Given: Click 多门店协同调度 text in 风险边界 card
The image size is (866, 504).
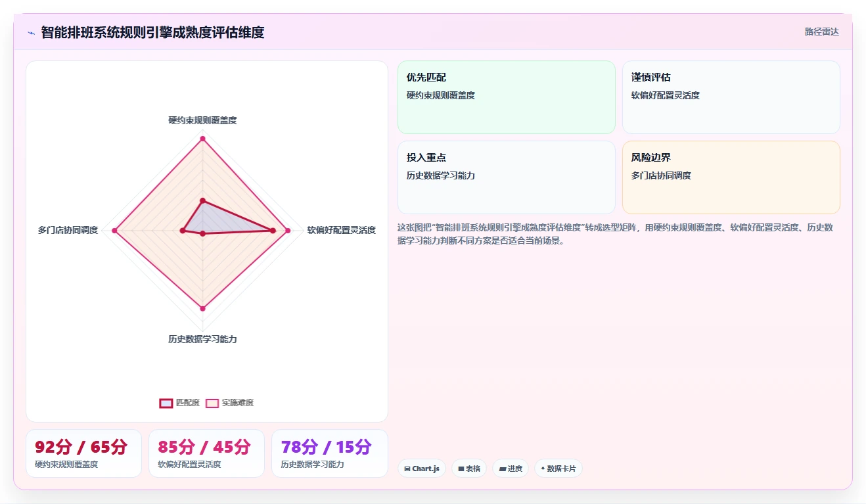Looking at the screenshot, I should 661,175.
